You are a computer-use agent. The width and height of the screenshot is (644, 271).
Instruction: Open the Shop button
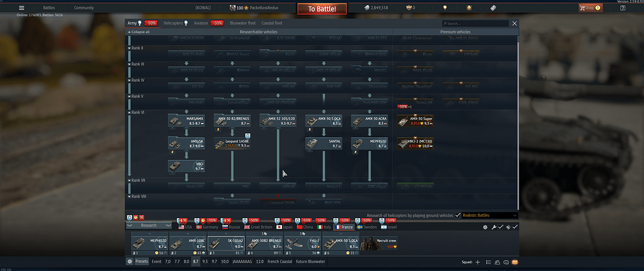click(x=591, y=8)
